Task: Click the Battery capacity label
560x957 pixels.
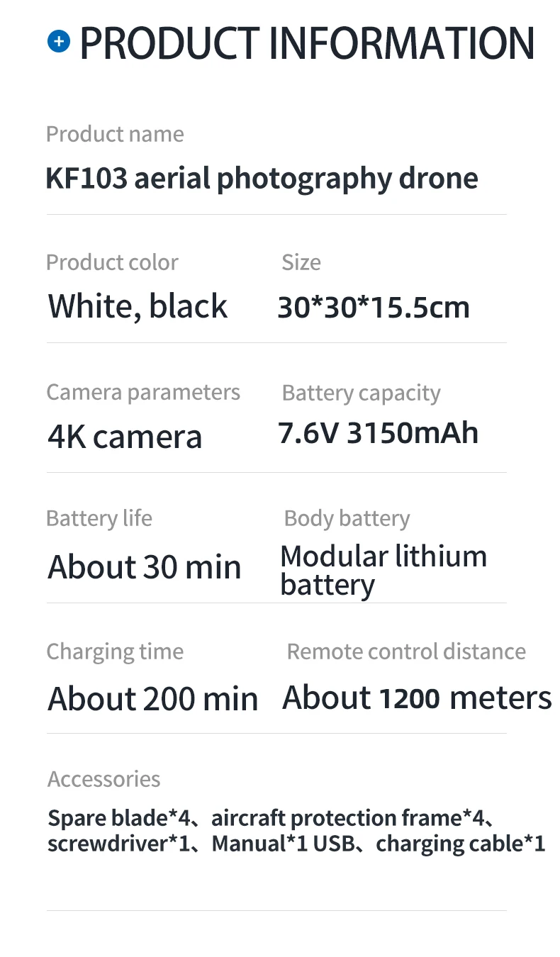Action: point(361,393)
